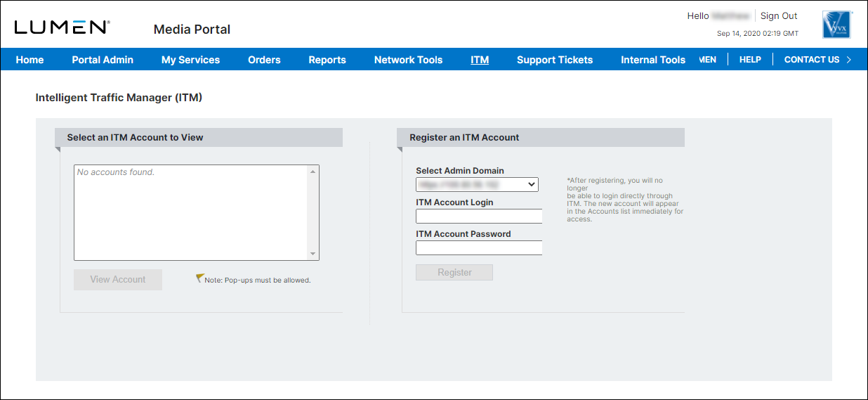Open the Vyvx logo icon

[x=836, y=25]
